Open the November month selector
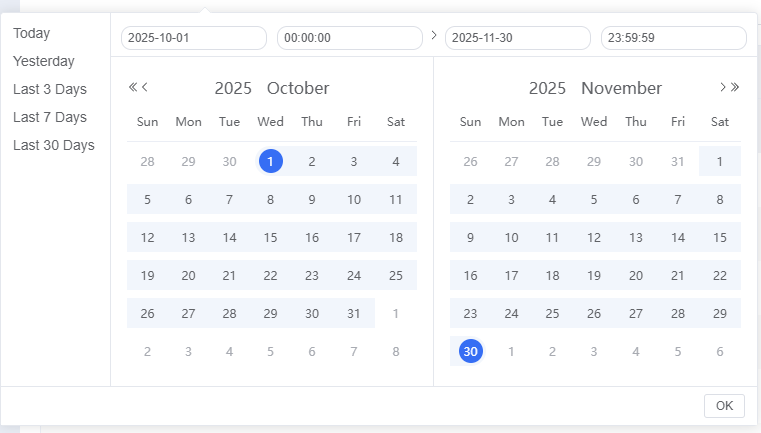 [x=621, y=88]
